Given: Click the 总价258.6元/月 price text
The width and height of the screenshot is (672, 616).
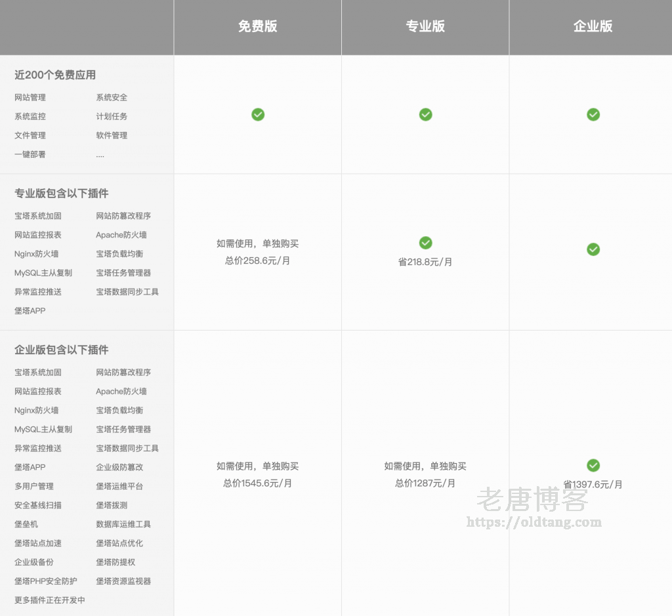Looking at the screenshot, I should coord(257,262).
